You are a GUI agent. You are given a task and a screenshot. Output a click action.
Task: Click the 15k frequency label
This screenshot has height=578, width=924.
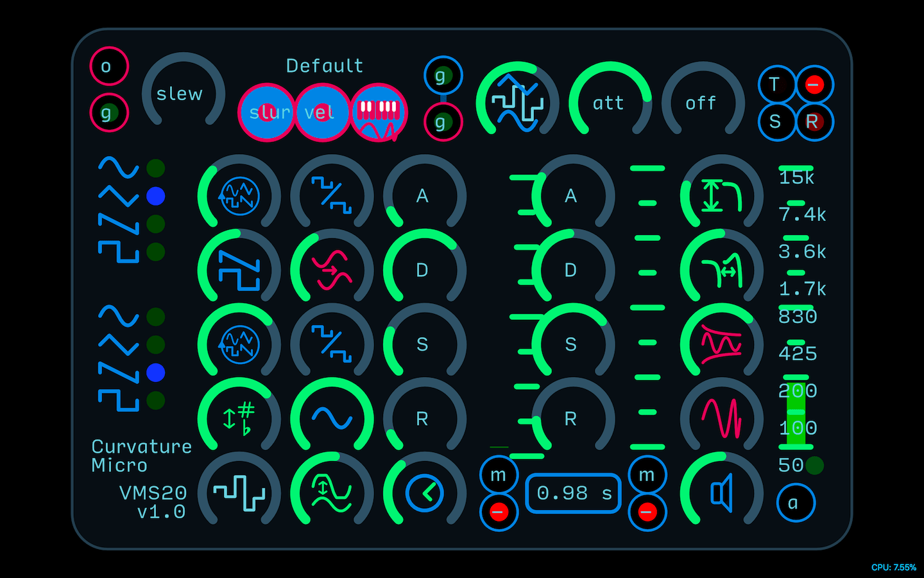pyautogui.click(x=797, y=177)
